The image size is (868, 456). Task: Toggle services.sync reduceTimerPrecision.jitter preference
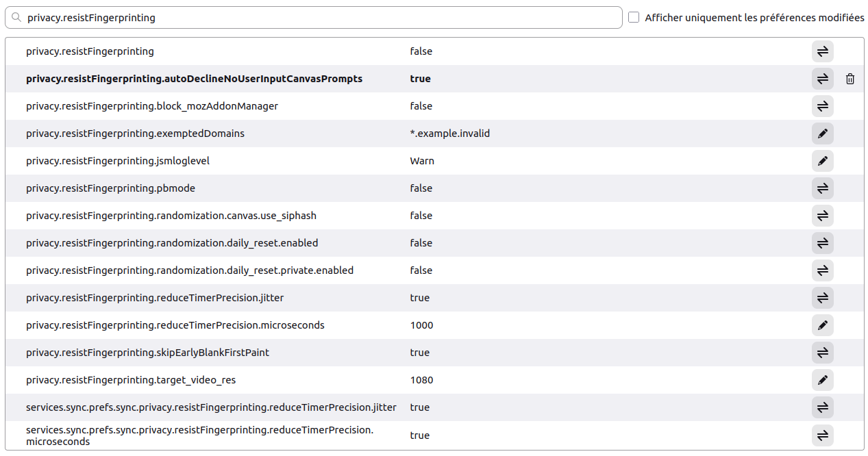[822, 407]
